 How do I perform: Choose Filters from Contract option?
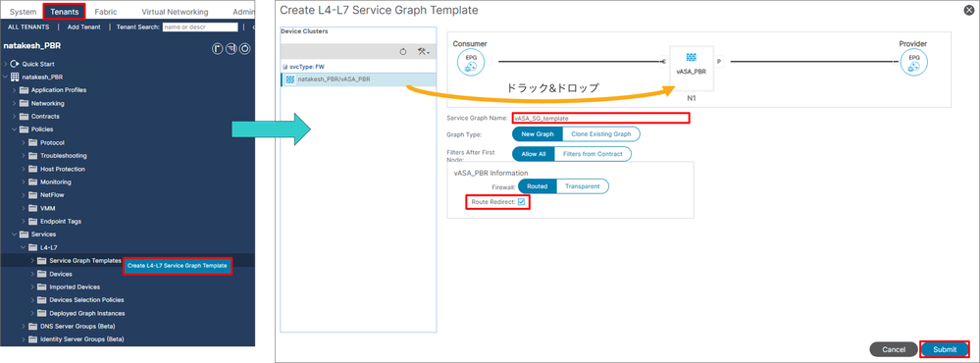click(x=592, y=154)
